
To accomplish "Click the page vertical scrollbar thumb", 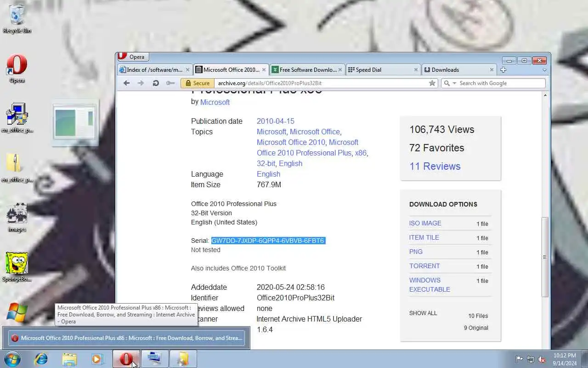I will (x=545, y=257).
